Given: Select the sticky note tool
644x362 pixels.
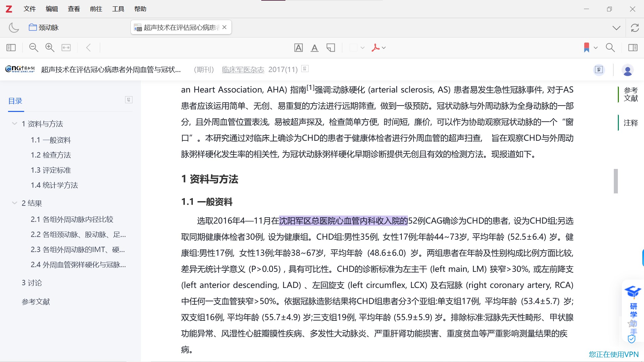Looking at the screenshot, I should [x=331, y=48].
